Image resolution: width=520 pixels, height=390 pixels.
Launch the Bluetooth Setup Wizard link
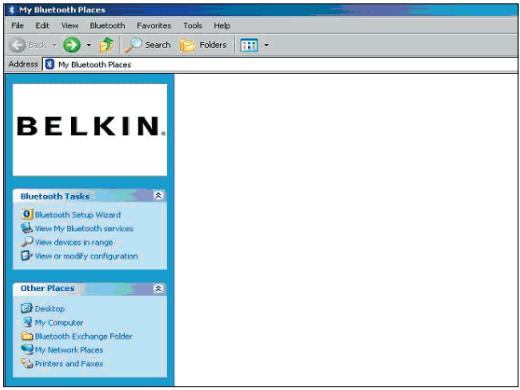(78, 215)
